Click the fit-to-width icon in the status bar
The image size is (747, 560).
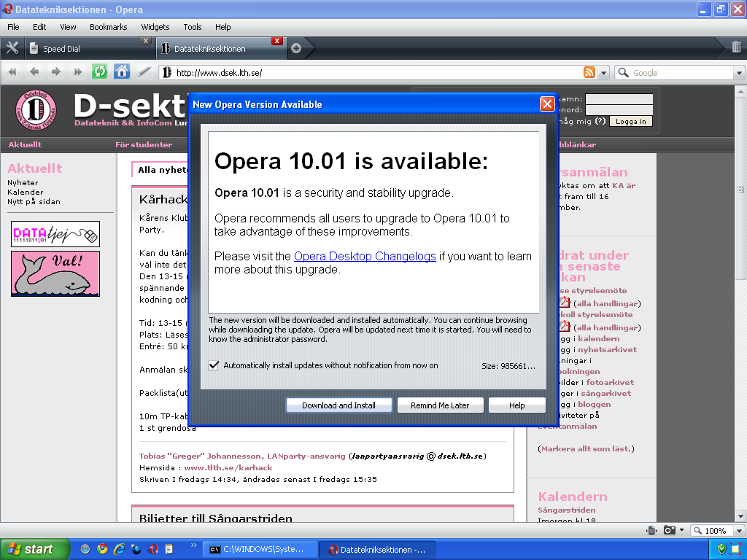tap(651, 531)
